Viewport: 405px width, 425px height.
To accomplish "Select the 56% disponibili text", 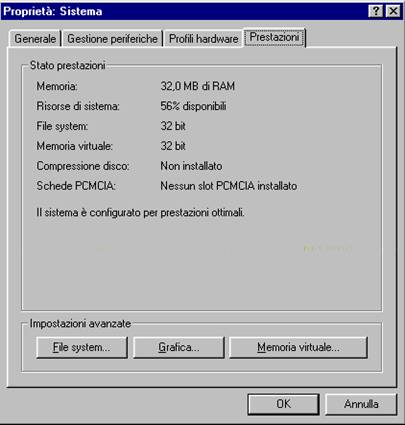I will tap(193, 106).
